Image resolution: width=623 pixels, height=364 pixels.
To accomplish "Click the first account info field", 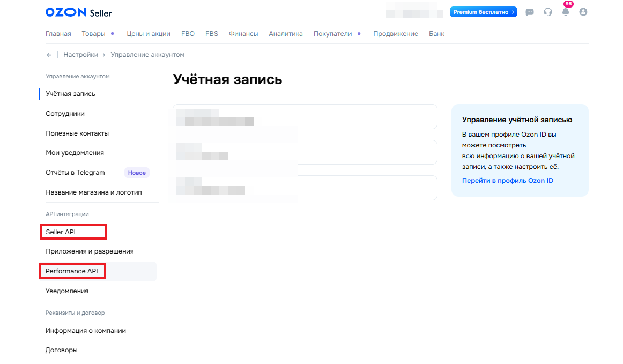I will [x=305, y=116].
